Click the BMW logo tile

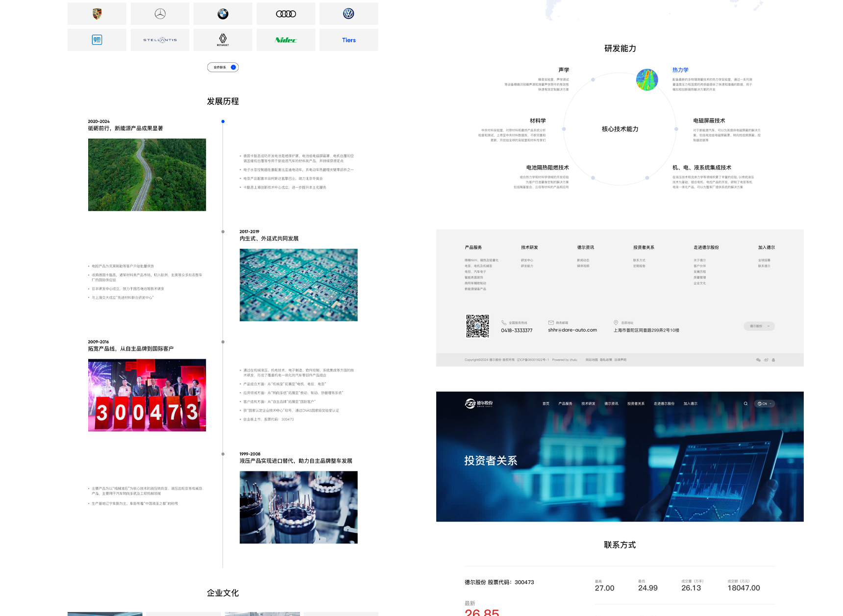(223, 14)
